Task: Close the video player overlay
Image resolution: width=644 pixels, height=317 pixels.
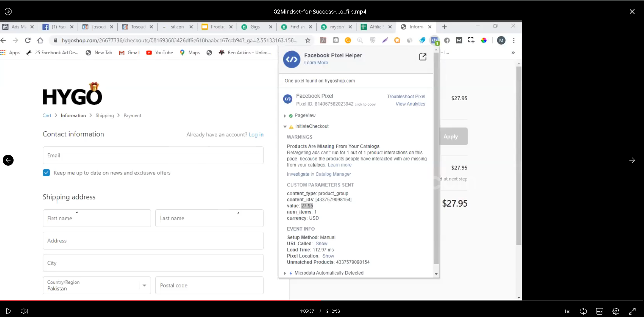Action: pyautogui.click(x=632, y=12)
